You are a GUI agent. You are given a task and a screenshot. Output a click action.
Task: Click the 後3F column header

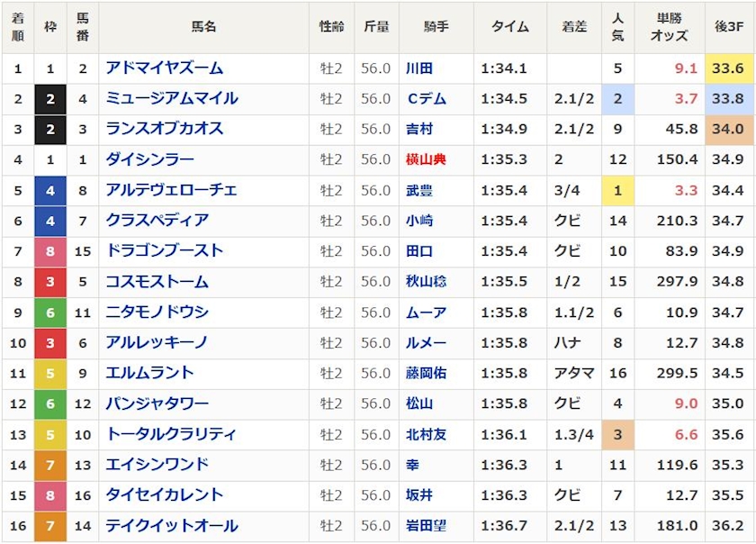[x=728, y=27]
